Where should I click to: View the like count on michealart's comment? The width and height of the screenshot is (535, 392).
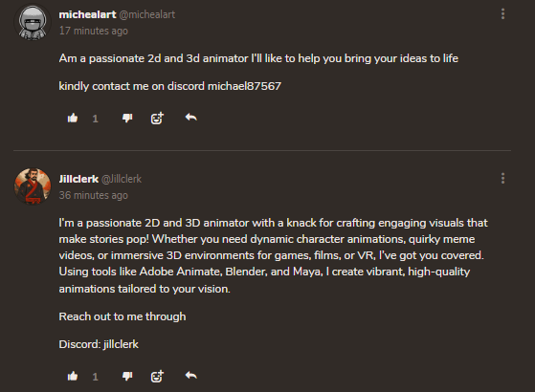(95, 119)
